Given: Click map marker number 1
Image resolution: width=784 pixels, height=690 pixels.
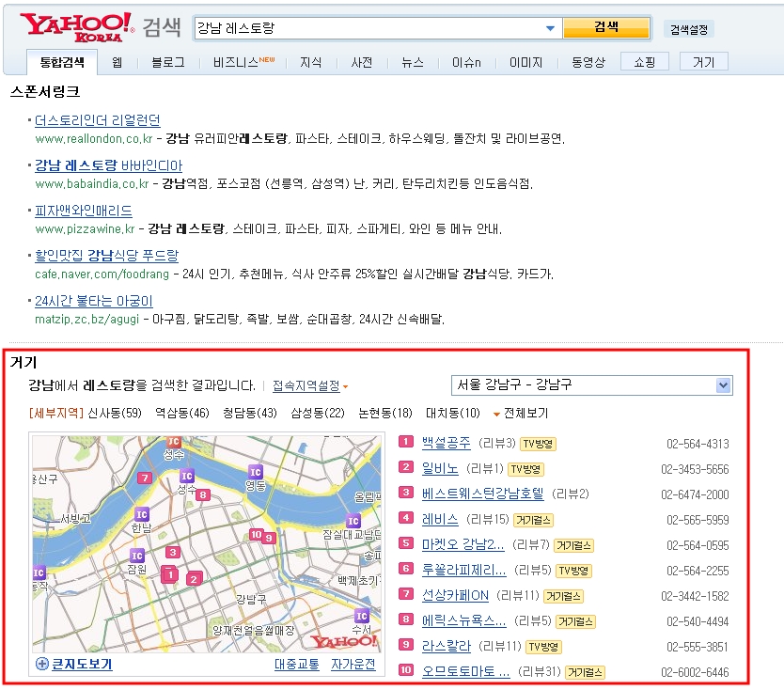Looking at the screenshot, I should [x=169, y=574].
